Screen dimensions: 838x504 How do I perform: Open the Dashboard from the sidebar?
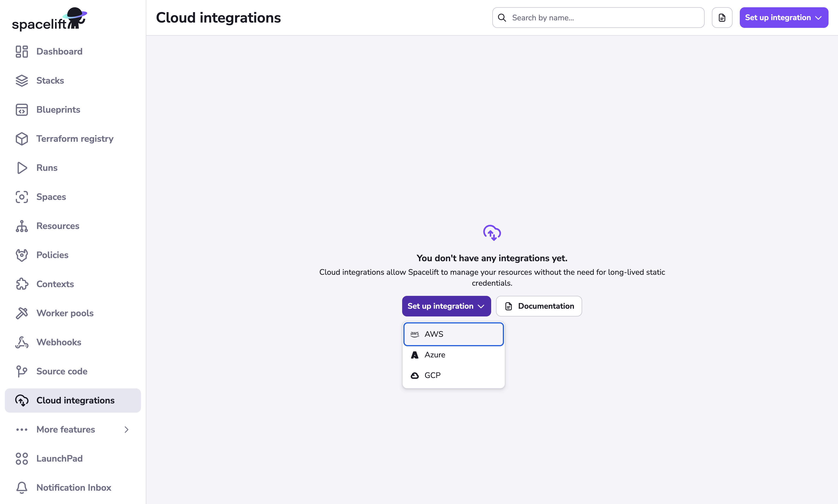coord(59,51)
